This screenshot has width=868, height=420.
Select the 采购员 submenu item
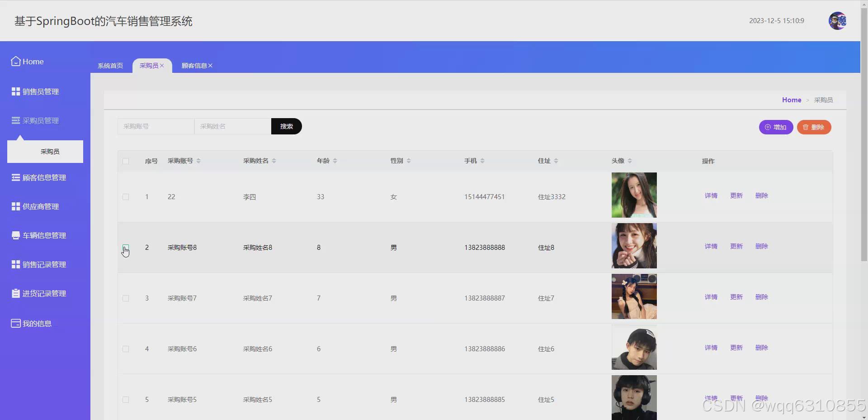point(45,152)
